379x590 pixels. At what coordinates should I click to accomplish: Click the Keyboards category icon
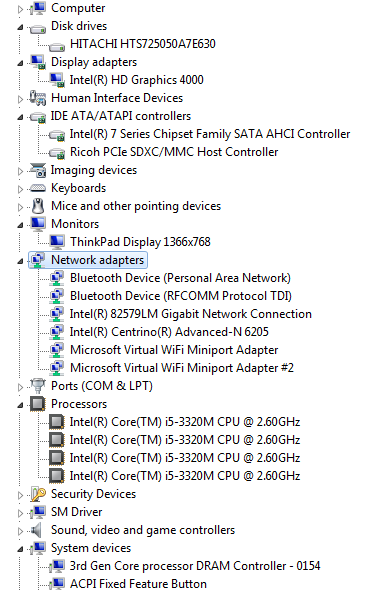(x=38, y=188)
